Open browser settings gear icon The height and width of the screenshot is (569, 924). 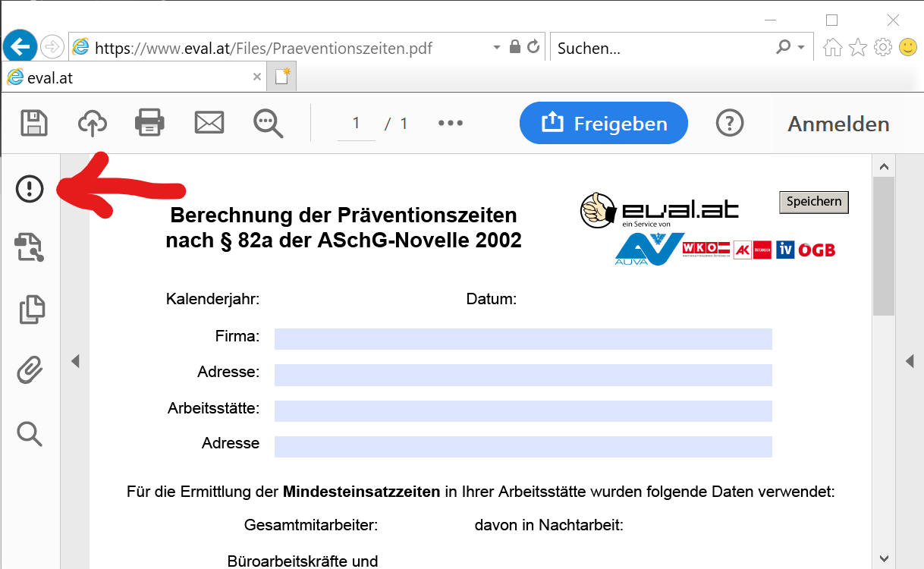point(883,48)
